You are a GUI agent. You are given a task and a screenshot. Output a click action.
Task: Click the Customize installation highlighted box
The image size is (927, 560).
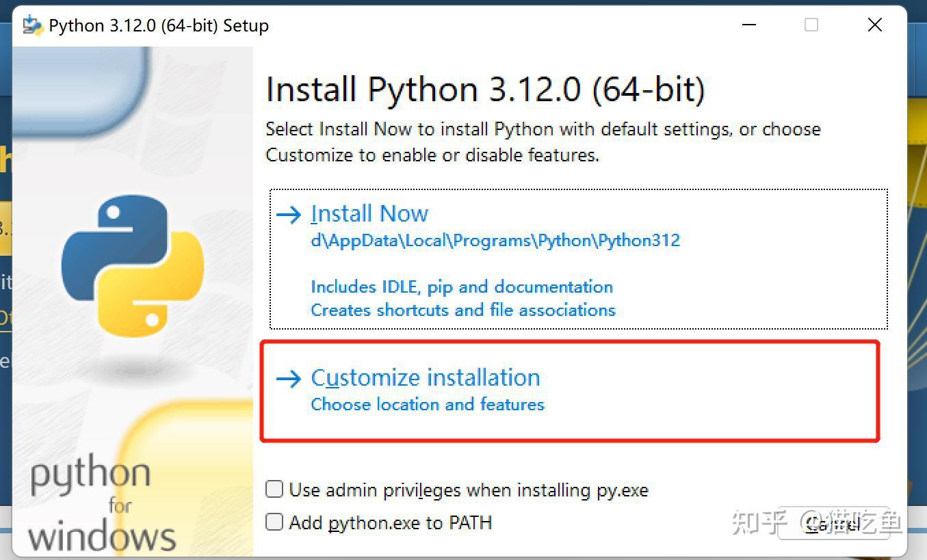coord(570,390)
